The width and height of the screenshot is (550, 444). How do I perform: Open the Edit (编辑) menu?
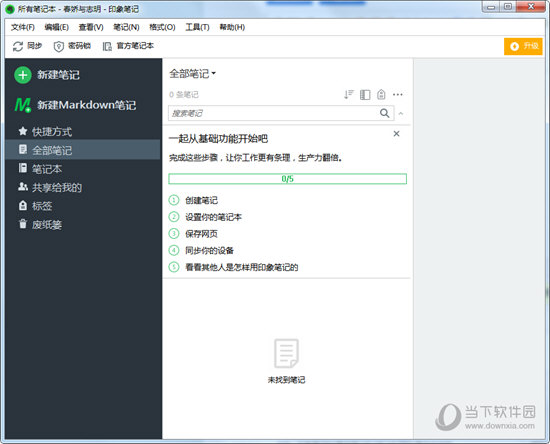coord(56,27)
